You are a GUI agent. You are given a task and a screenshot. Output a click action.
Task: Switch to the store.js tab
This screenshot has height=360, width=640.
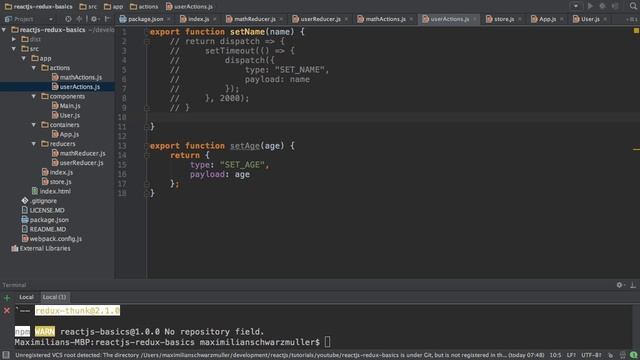[x=503, y=19]
